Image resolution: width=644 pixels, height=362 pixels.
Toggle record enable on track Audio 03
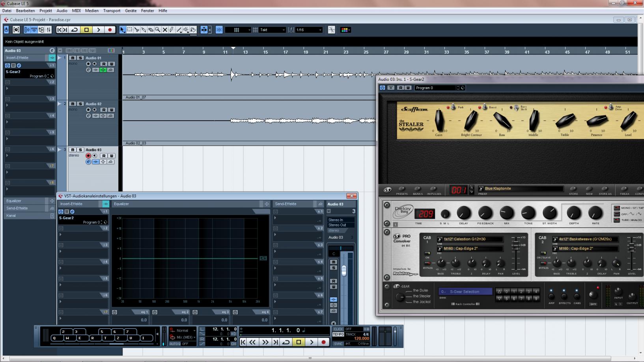(x=88, y=156)
